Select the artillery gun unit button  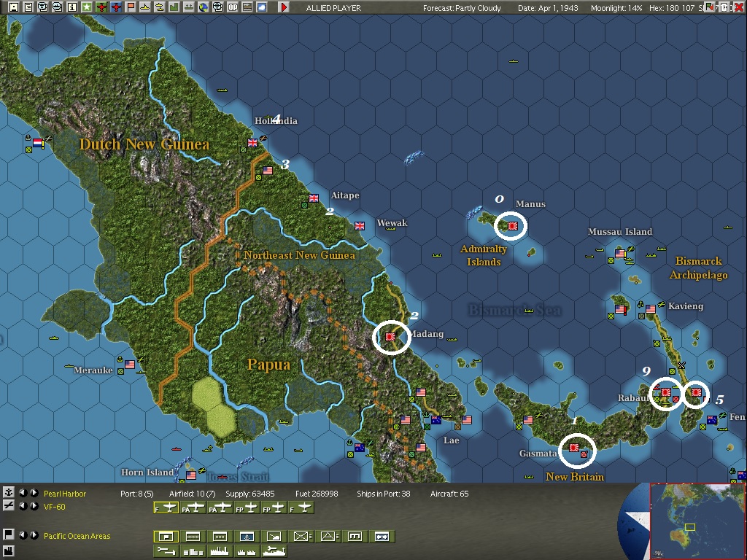[x=274, y=537]
